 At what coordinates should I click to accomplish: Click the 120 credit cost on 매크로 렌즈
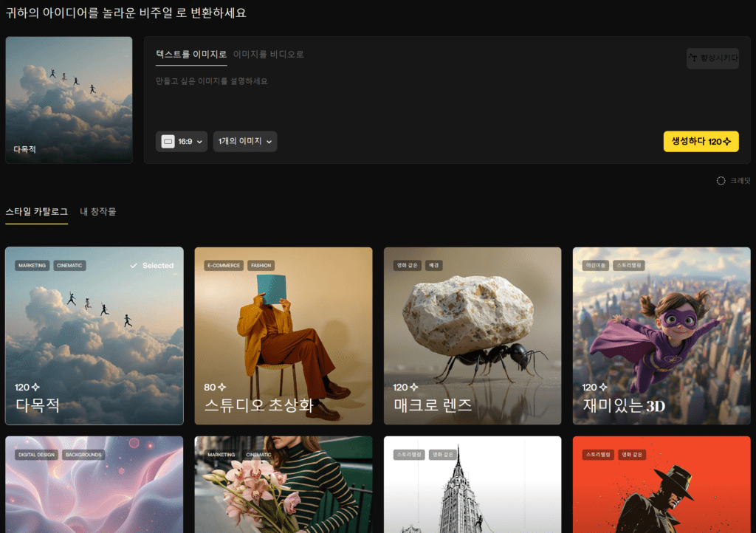405,388
